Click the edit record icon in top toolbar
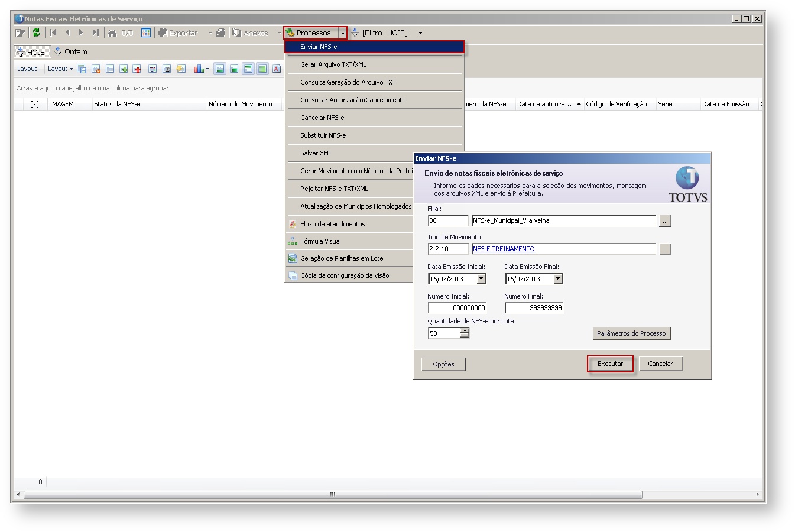Screen dimensions: 795x532 click(20, 33)
